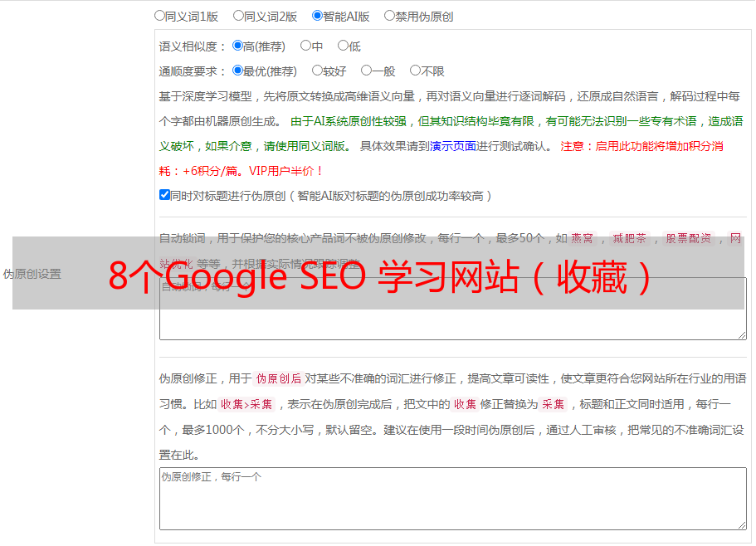Click the 燕窝 example keyword
The width and height of the screenshot is (756, 546).
[582, 238]
